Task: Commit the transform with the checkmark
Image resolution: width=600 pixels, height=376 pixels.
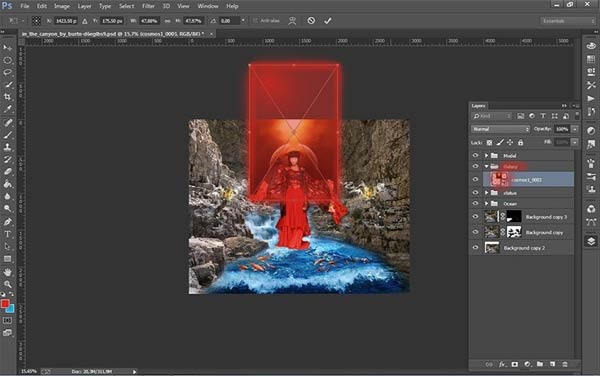Action: [328, 21]
